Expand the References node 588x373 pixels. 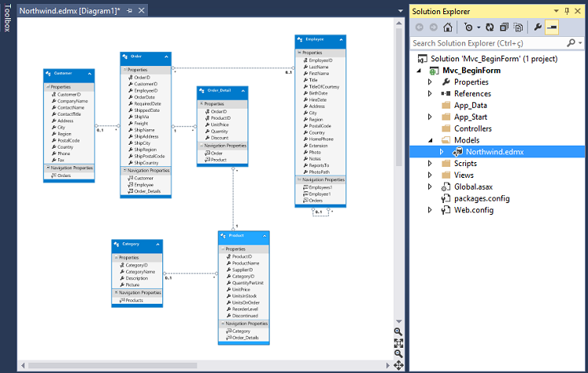pyautogui.click(x=430, y=94)
